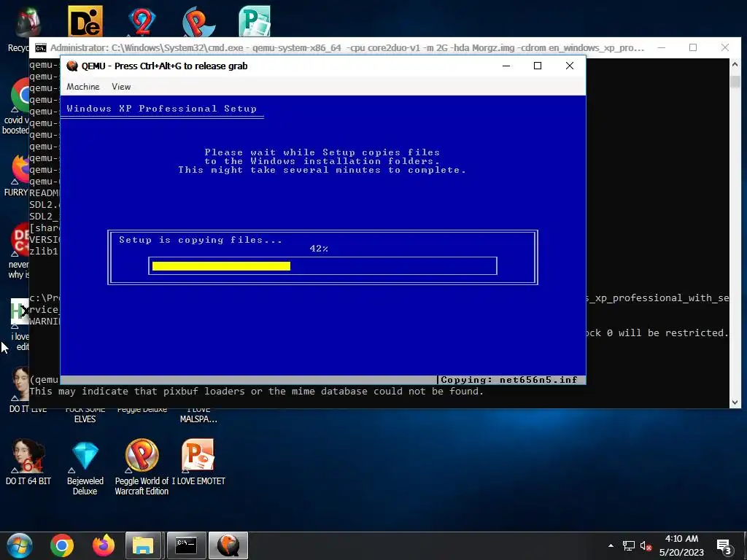The width and height of the screenshot is (747, 560).
Task: Open the notification center icon
Action: point(724,547)
